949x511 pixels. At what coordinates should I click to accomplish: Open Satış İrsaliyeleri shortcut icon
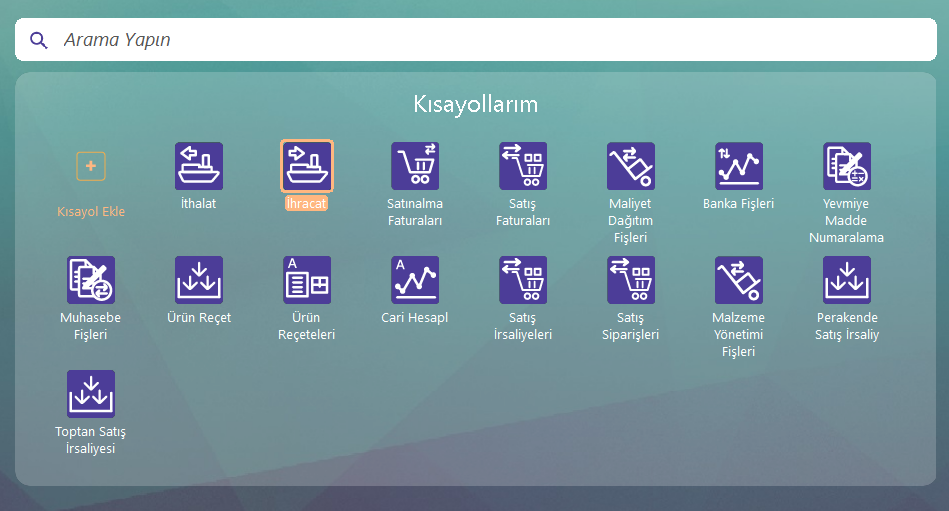pos(523,280)
